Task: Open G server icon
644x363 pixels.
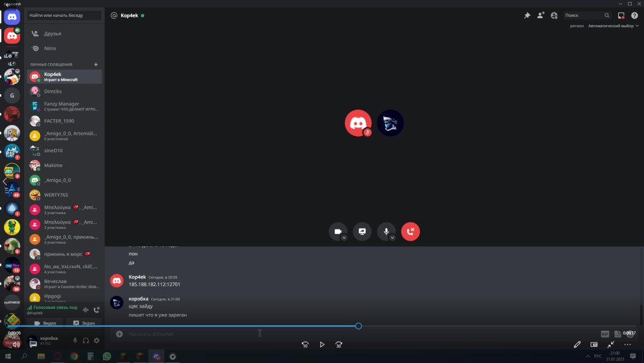Action: pyautogui.click(x=12, y=95)
